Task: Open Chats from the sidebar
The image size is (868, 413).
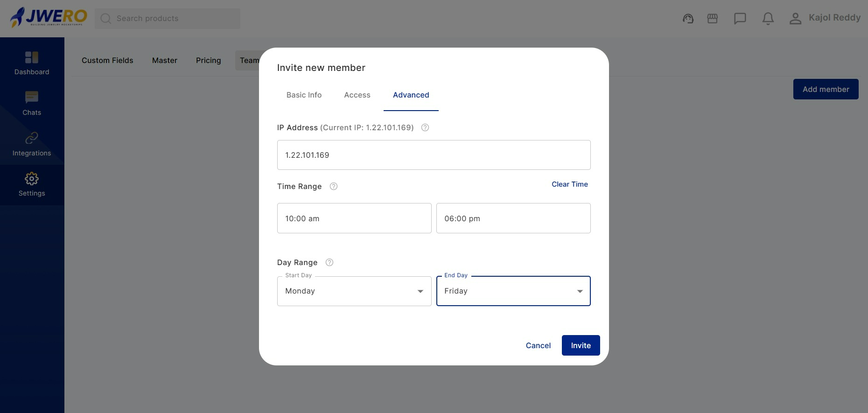Action: click(32, 104)
